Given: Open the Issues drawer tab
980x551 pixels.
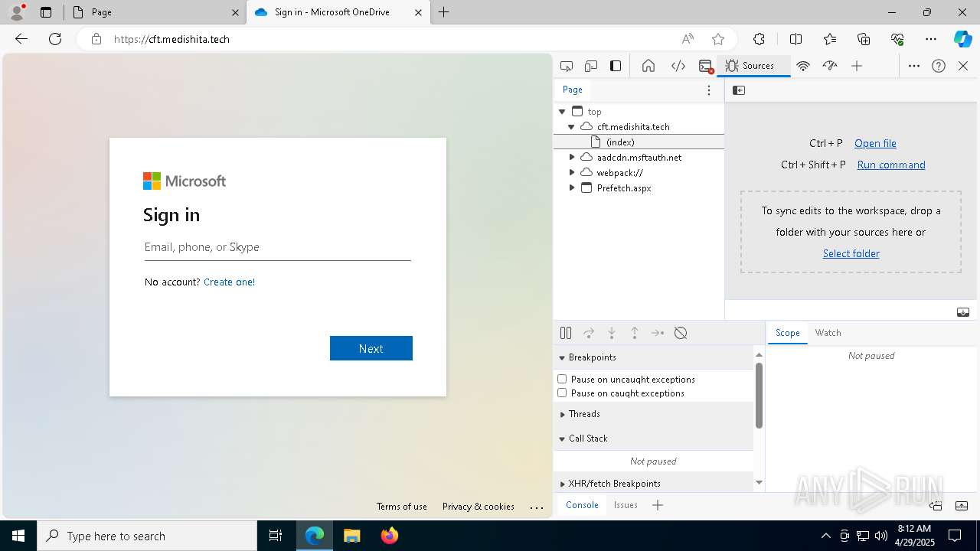Looking at the screenshot, I should coord(626,505).
